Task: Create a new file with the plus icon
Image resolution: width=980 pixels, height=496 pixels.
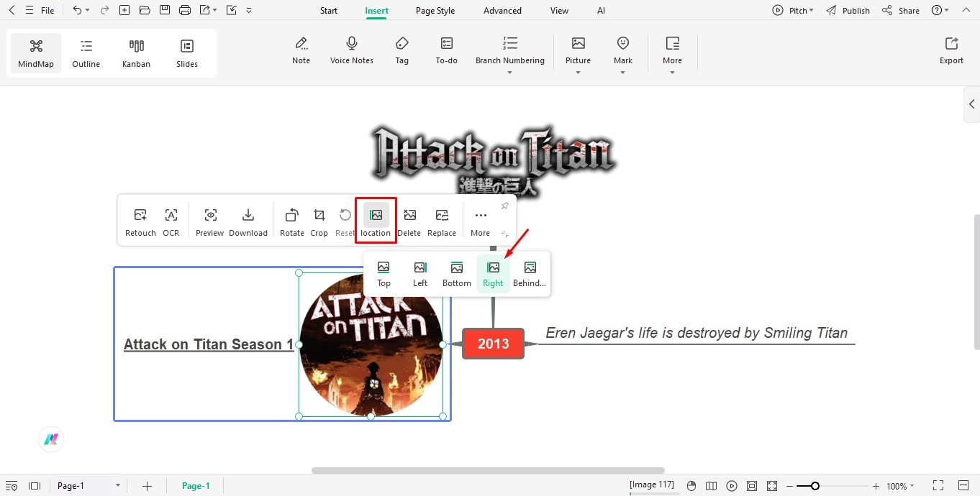Action: click(124, 10)
